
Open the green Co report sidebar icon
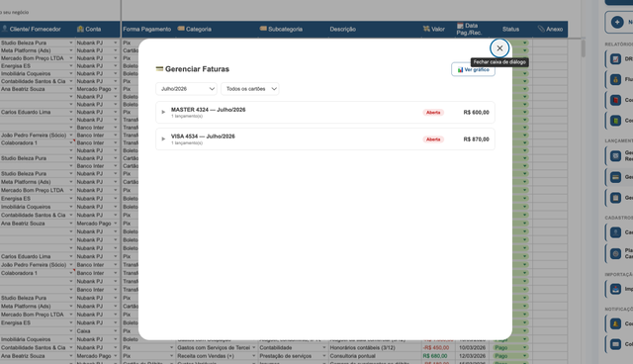(615, 121)
